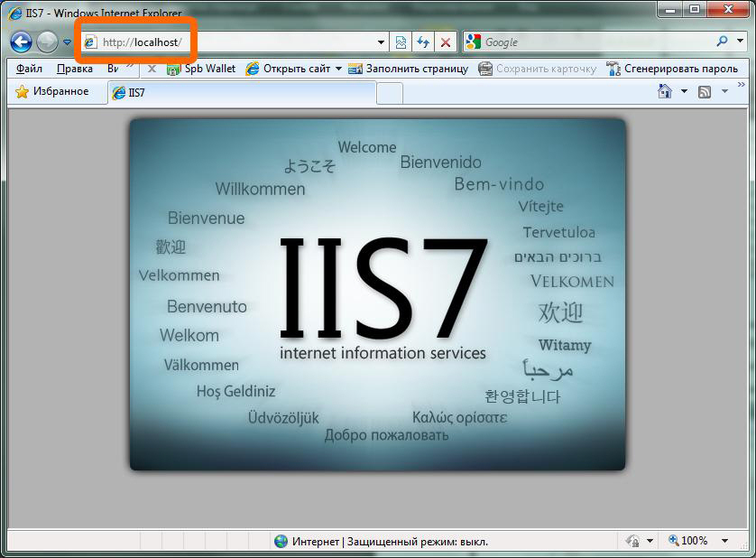The height and width of the screenshot is (558, 756).
Task: Click Сгенерировать пароль in the toolbar
Action: (x=671, y=69)
